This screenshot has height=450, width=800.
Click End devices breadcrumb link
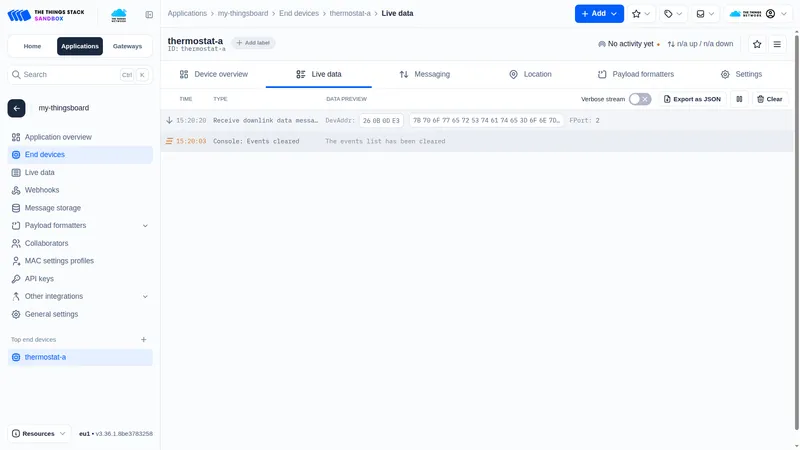[299, 13]
